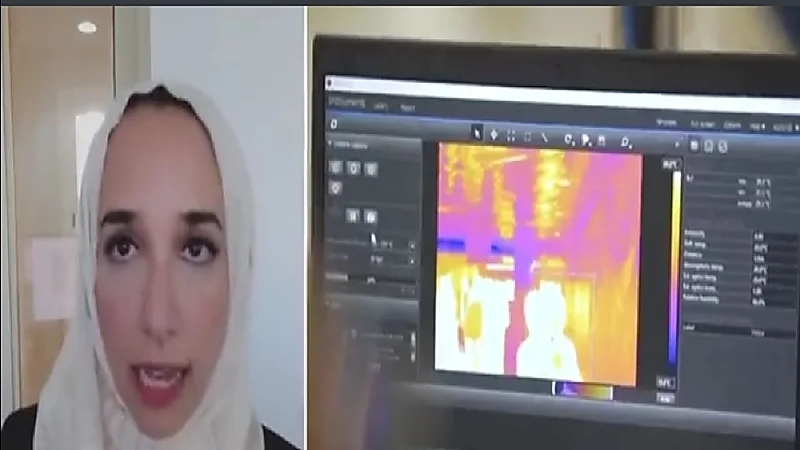
Task: Click the third icon in camera panel's top row
Action: point(371,169)
